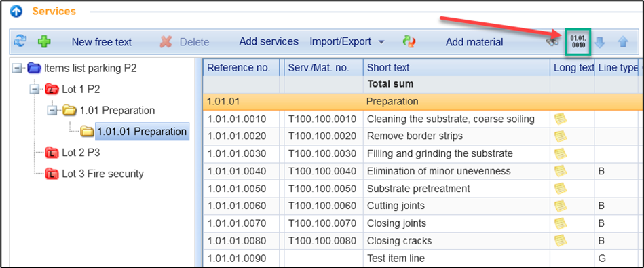Click the Add material button

point(474,42)
